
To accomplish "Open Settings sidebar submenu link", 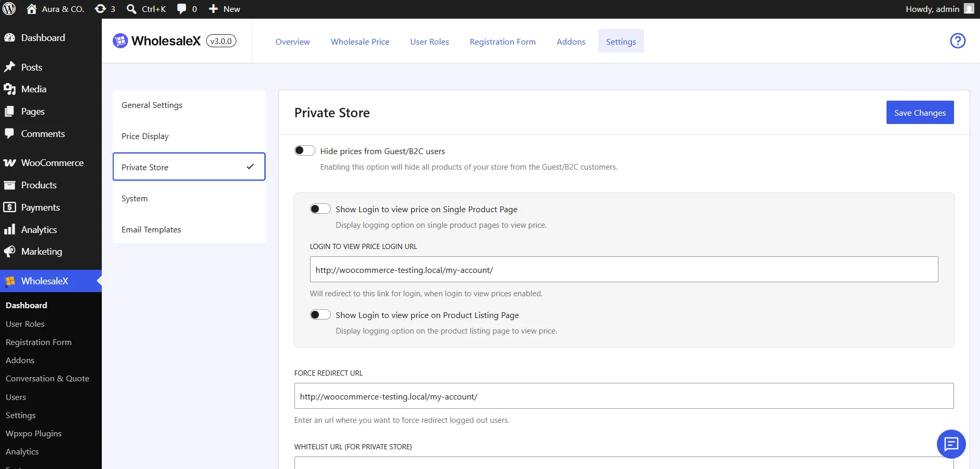I will point(21,415).
